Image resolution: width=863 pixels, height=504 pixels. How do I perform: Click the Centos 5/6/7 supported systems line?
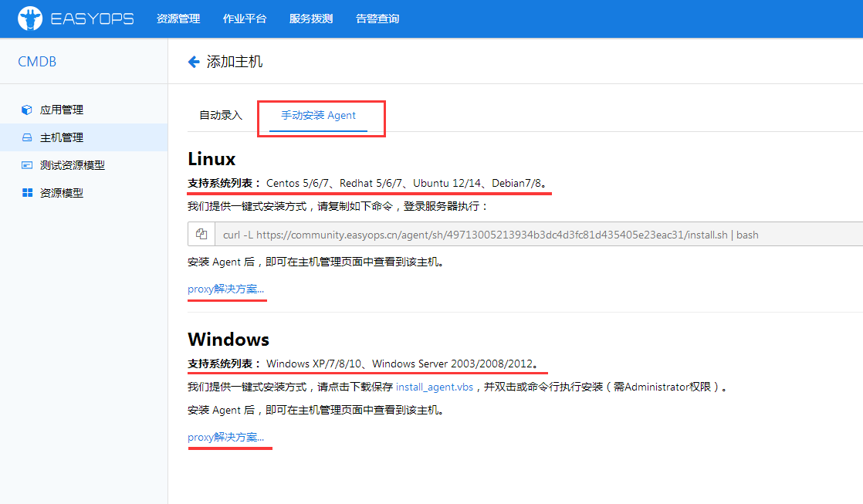pos(367,183)
